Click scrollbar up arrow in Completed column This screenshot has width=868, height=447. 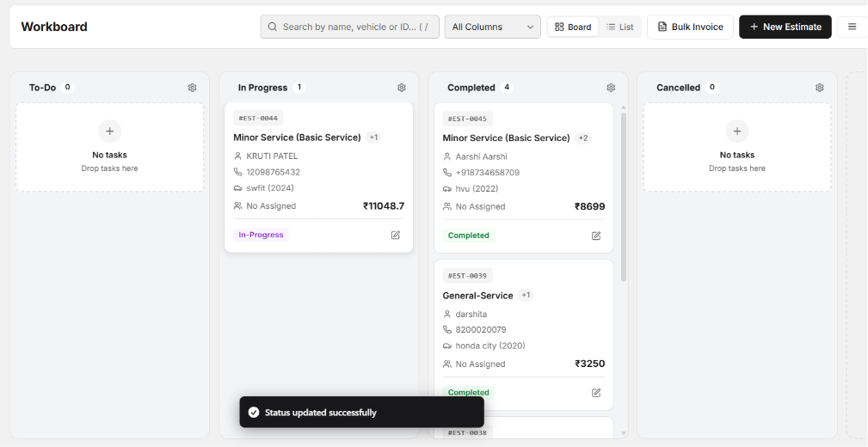624,107
